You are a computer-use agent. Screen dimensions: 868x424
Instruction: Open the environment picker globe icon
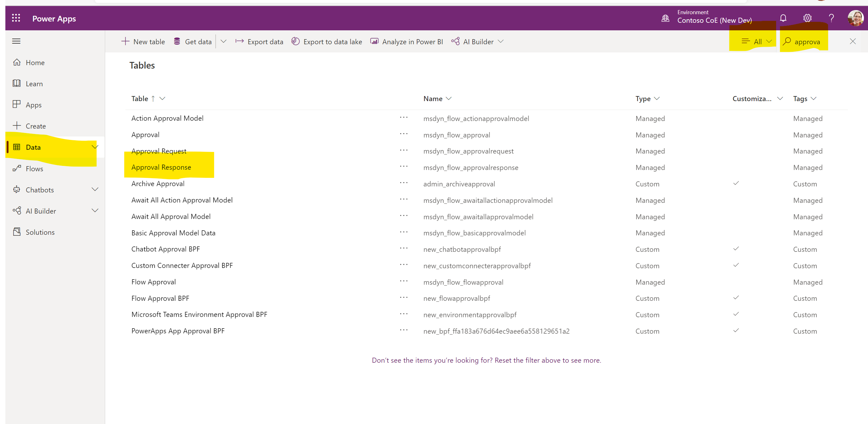(x=665, y=18)
